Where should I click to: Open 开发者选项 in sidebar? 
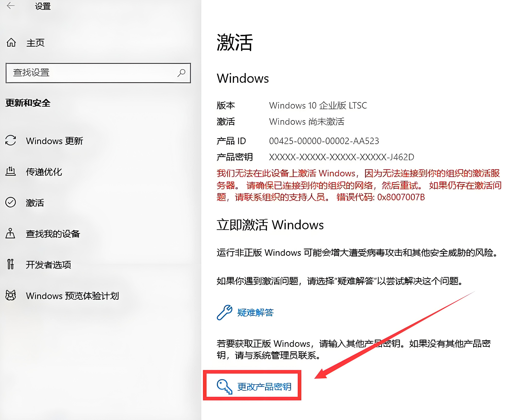pos(49,265)
